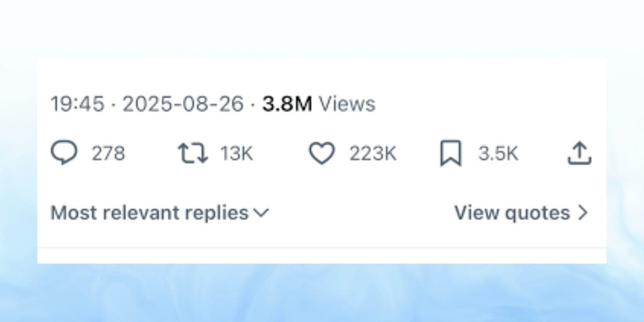The width and height of the screenshot is (644, 322).
Task: Click the reply speech bubble icon
Action: (65, 153)
